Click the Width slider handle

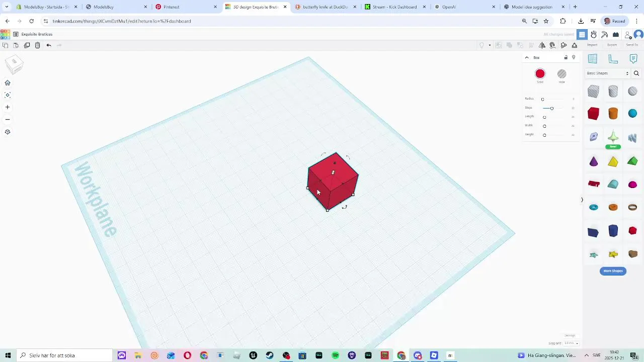tap(544, 126)
